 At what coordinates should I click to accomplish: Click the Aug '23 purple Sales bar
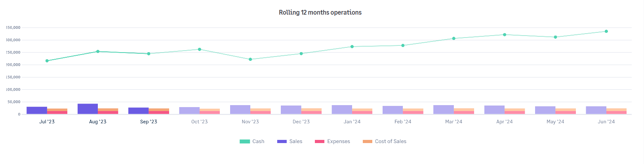(x=88, y=109)
